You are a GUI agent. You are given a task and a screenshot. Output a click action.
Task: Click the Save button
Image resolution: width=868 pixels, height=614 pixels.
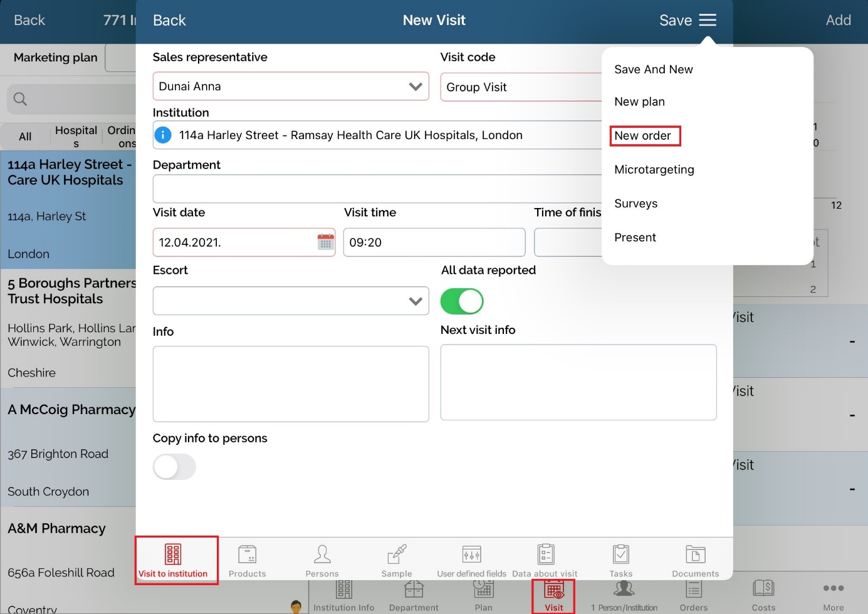point(675,20)
